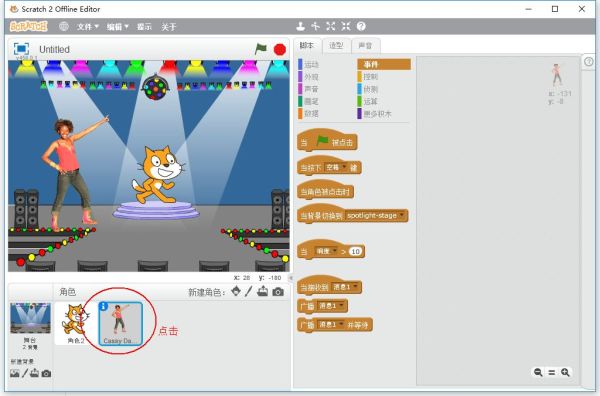This screenshot has width=600, height=396.
Task: Toggle full-screen presentation mode on the stage
Action: 21,49
